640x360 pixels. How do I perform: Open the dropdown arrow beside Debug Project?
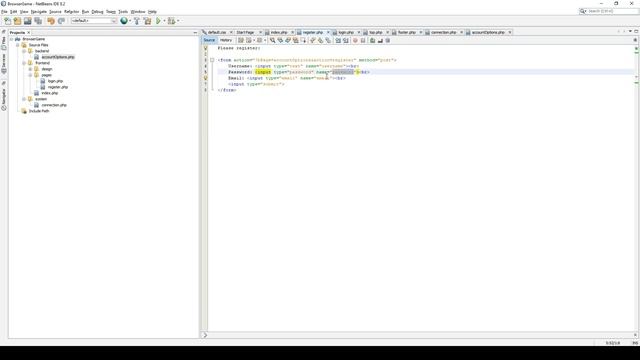pyautogui.click(x=178, y=21)
